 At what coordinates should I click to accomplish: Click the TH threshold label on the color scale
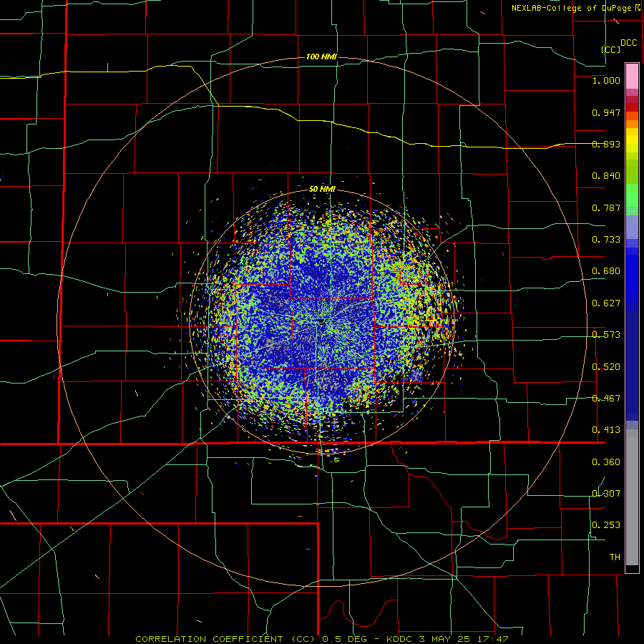click(615, 557)
